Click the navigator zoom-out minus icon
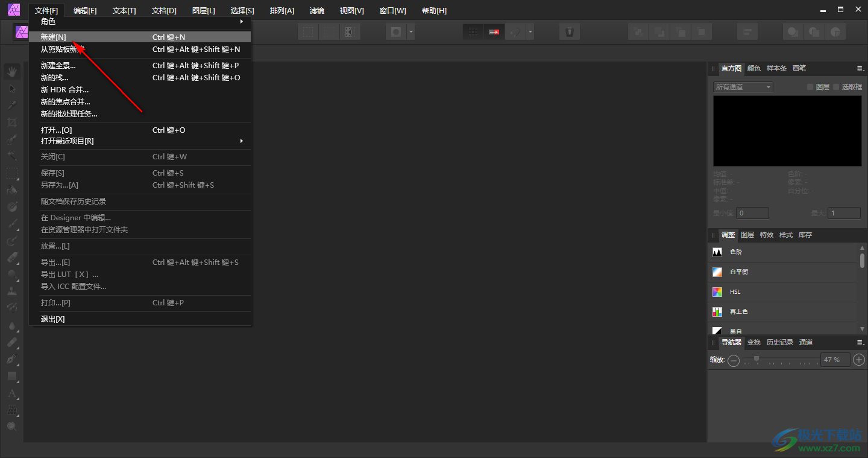The width and height of the screenshot is (868, 458). (734, 360)
